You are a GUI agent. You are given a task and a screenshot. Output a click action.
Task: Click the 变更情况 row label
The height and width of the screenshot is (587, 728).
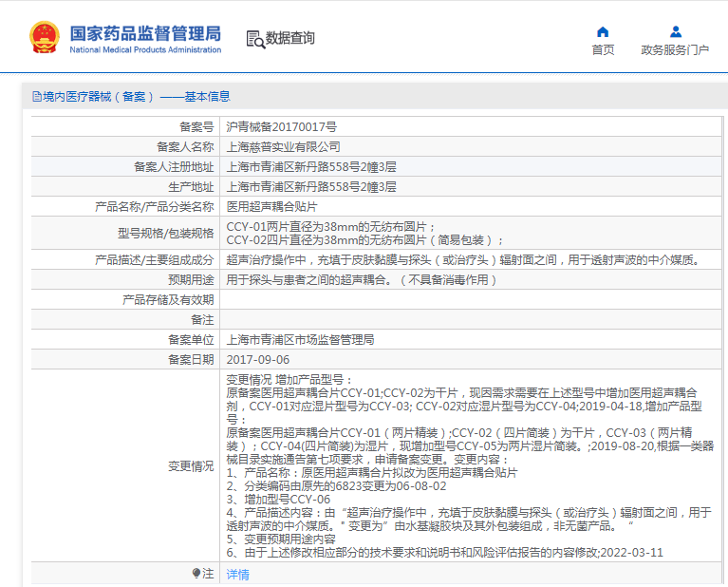tap(191, 466)
